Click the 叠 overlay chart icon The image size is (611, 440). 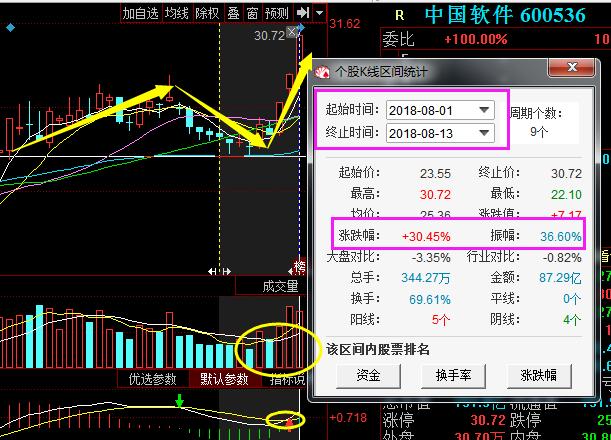[232, 13]
